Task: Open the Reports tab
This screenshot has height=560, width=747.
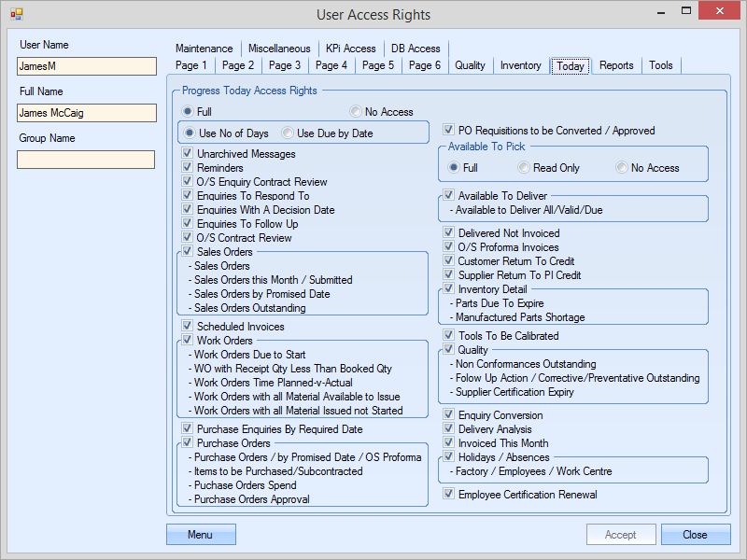Action: pyautogui.click(x=616, y=65)
